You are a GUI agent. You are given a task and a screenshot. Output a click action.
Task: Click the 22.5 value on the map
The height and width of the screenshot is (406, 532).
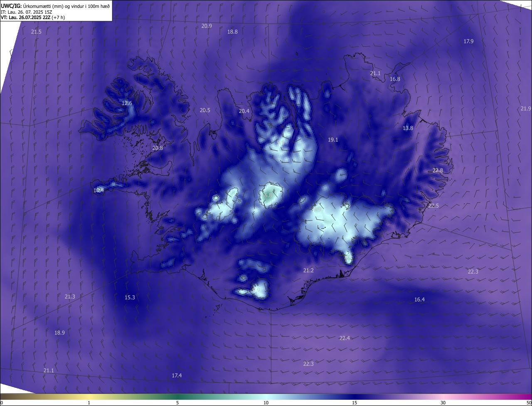pyautogui.click(x=433, y=206)
